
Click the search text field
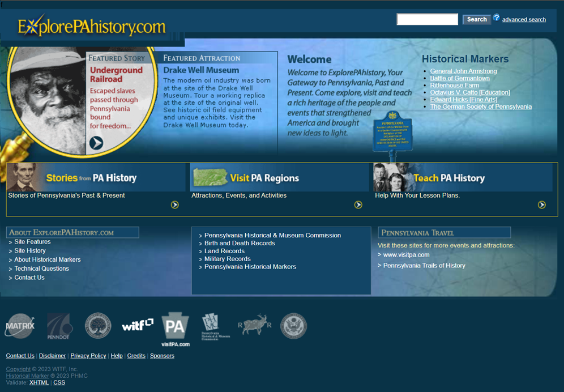[x=428, y=19]
